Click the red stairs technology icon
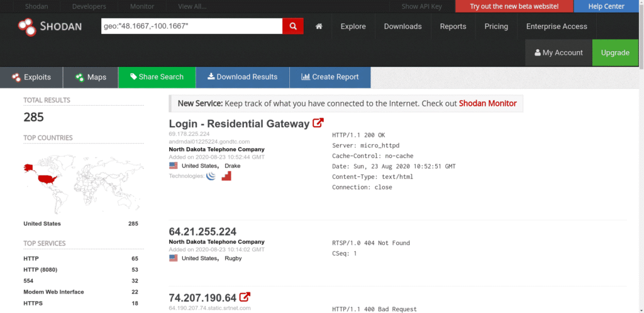644x313 pixels. [226, 176]
